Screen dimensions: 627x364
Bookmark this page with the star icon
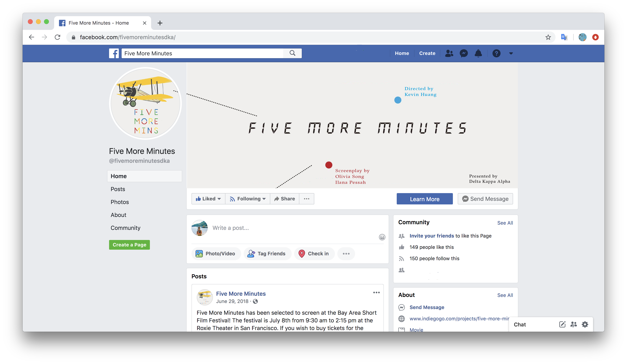tap(548, 37)
